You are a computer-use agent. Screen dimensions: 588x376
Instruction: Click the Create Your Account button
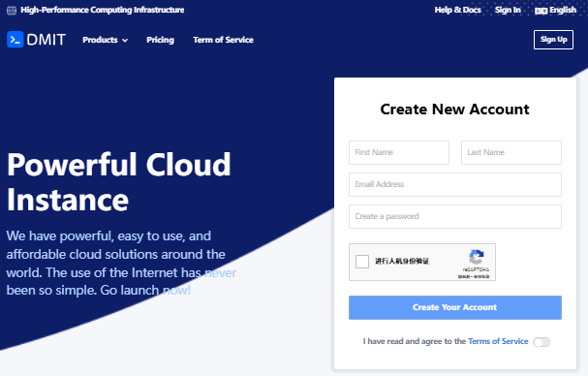[455, 307]
